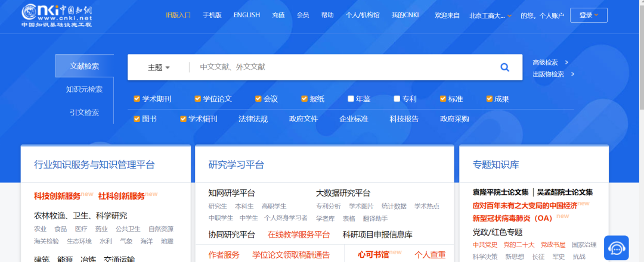Open 在线教学服务平台 link
The width and height of the screenshot is (644, 262).
(299, 235)
